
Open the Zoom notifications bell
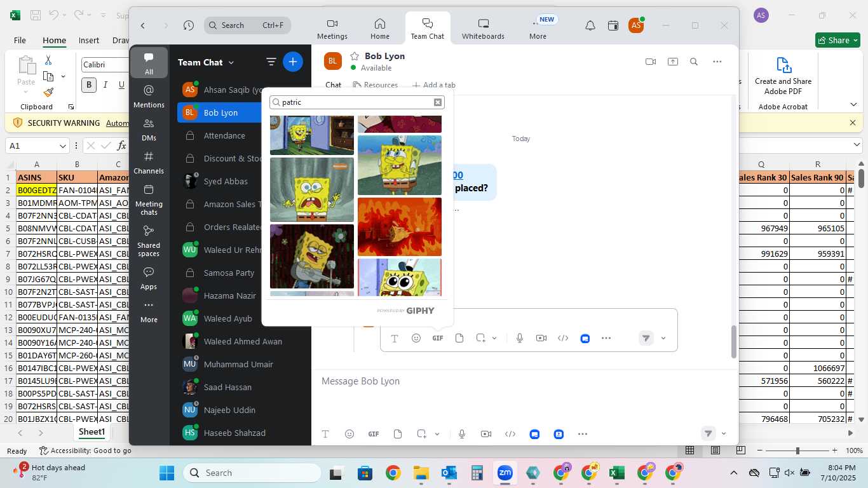coord(590,25)
